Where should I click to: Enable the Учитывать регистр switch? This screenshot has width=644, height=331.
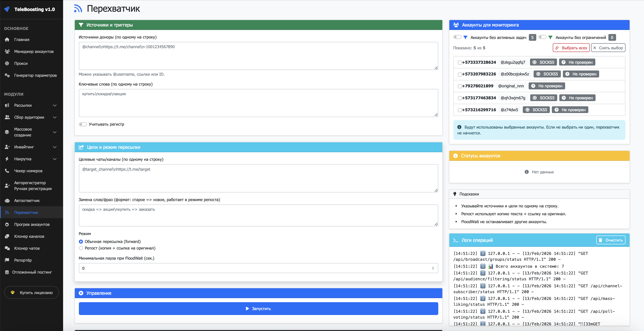click(83, 124)
